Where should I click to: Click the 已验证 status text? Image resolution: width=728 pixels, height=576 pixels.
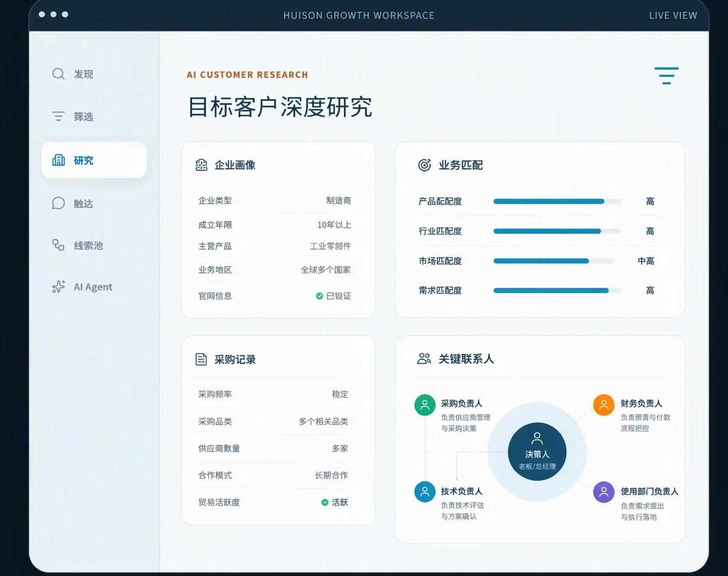tap(339, 296)
